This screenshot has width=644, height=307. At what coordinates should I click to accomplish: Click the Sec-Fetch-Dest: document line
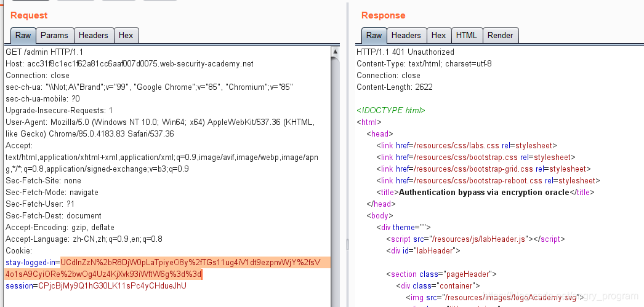54,215
